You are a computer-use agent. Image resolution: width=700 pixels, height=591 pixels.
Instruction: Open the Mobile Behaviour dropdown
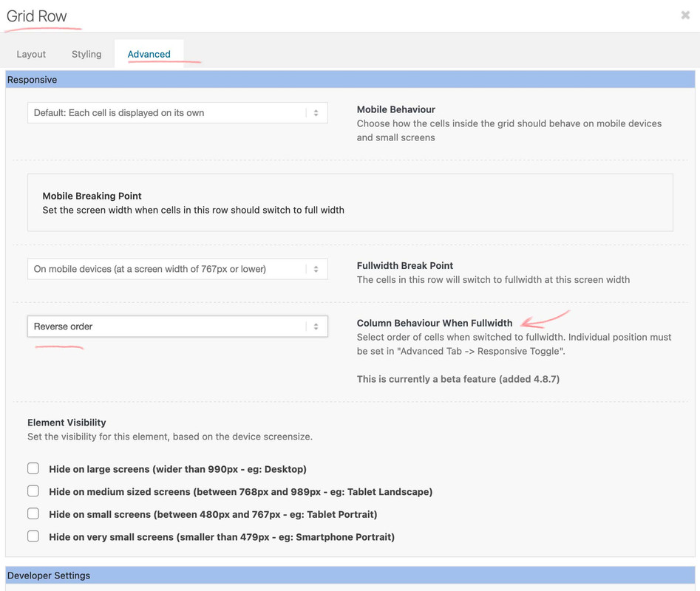(x=177, y=113)
